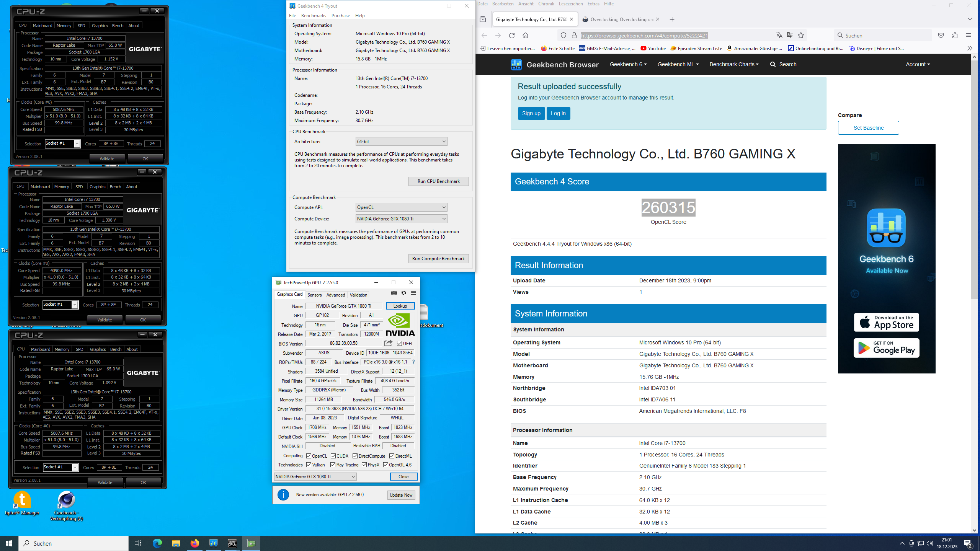
Task: Toggle the PhysX checkbox
Action: [x=364, y=465]
